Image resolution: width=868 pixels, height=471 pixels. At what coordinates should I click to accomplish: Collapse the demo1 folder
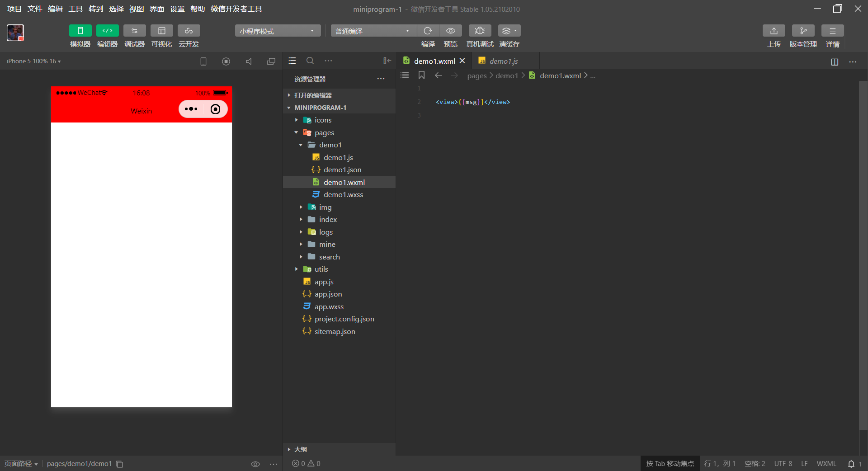click(339, 145)
